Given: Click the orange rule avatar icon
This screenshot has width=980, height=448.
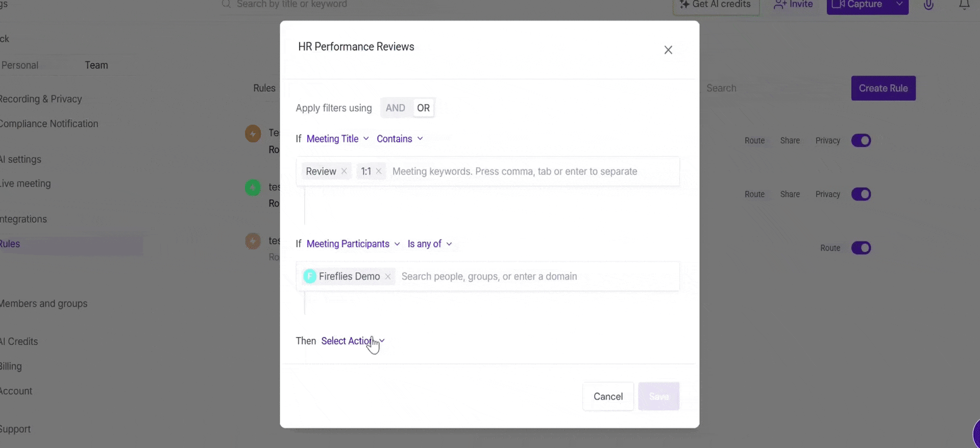Looking at the screenshot, I should point(253,134).
